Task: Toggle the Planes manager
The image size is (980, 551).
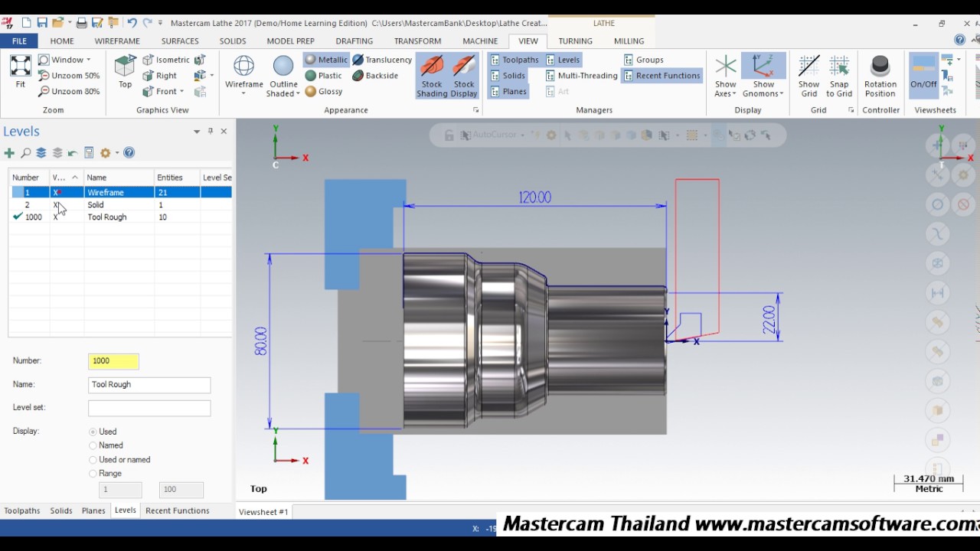Action: [x=508, y=92]
